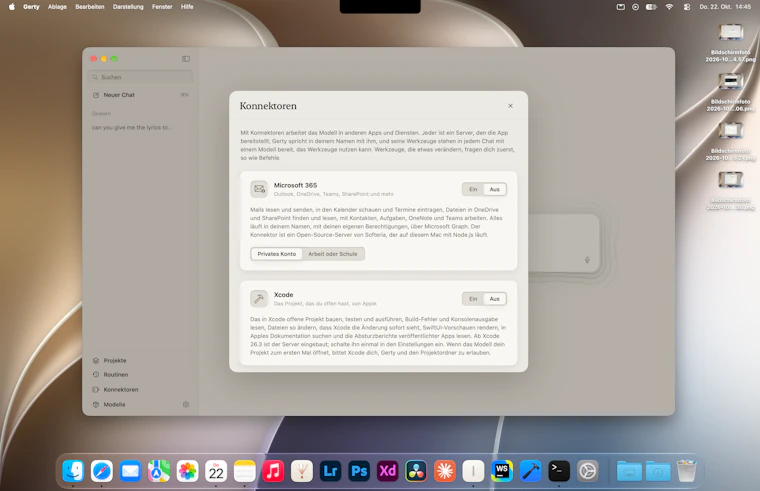Viewport: 760px width, 491px height.
Task: Open the Wi-Fi menu bar icon
Action: (x=669, y=7)
